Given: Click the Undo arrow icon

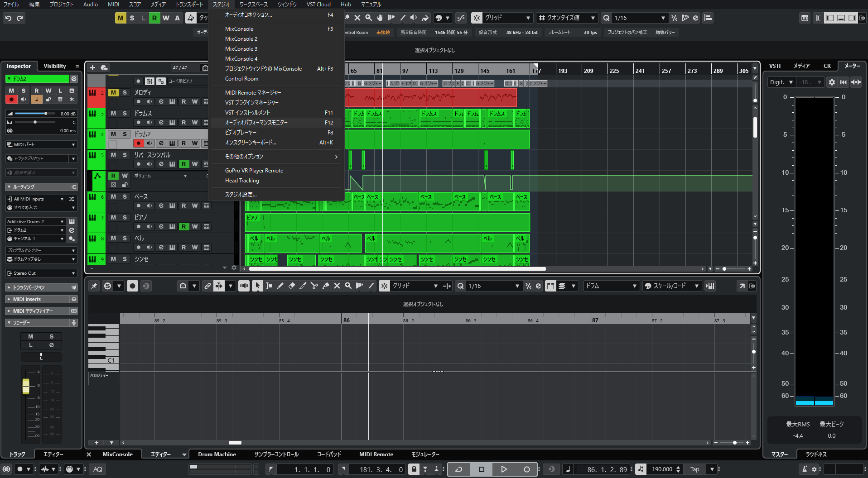Looking at the screenshot, I should [x=8, y=18].
